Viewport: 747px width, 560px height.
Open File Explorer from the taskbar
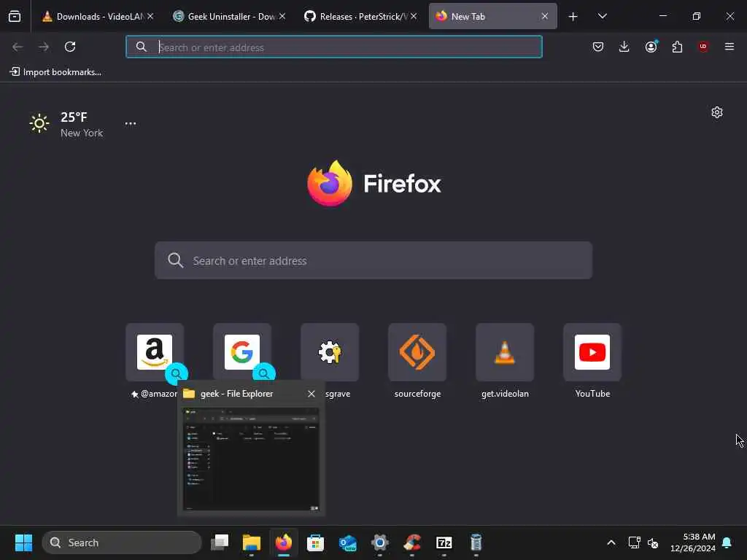coord(252,542)
